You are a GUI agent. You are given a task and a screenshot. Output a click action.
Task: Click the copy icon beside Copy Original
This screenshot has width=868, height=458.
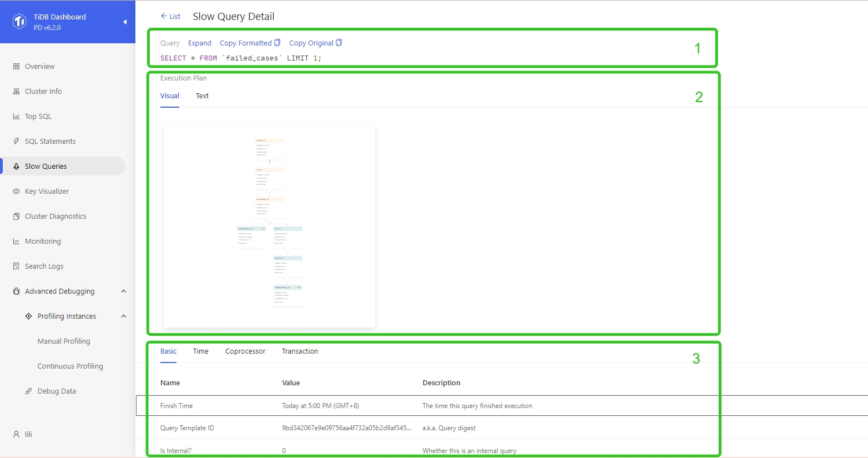[x=339, y=43]
